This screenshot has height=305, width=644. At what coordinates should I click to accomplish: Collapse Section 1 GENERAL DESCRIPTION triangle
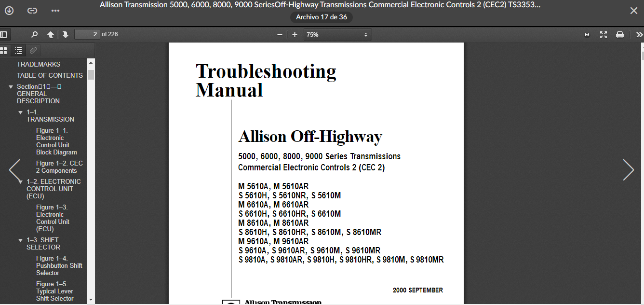pos(11,87)
